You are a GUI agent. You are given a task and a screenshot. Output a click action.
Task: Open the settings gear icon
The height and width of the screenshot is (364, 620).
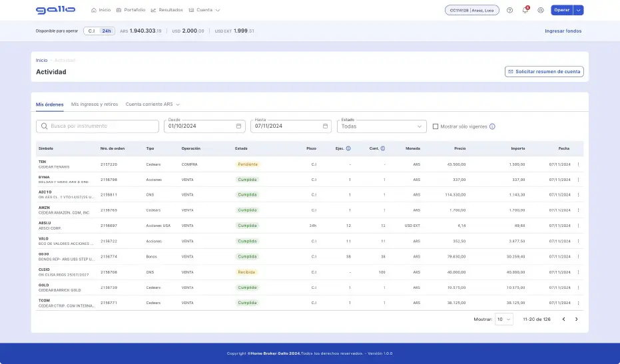(541, 10)
